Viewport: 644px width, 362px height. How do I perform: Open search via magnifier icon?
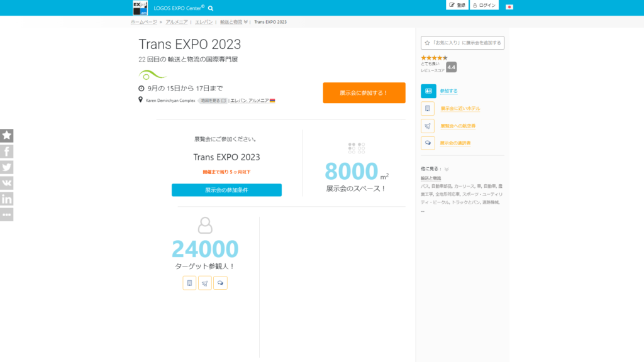pos(211,8)
